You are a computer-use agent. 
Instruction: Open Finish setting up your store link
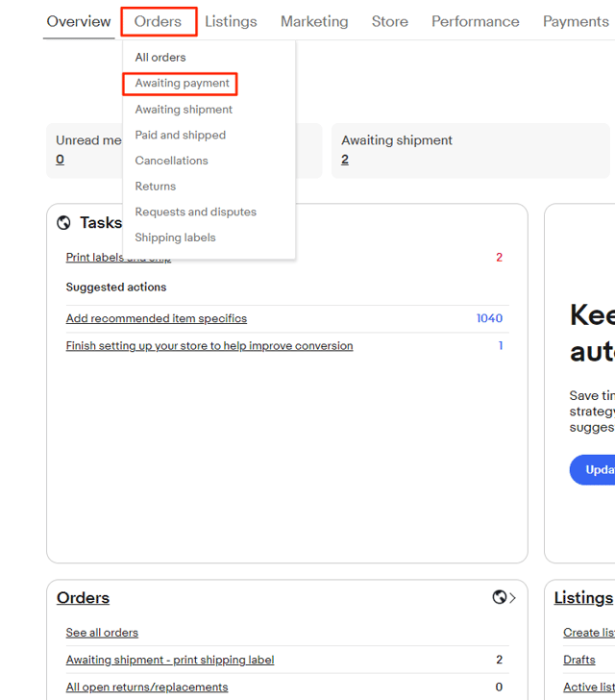[x=209, y=346]
